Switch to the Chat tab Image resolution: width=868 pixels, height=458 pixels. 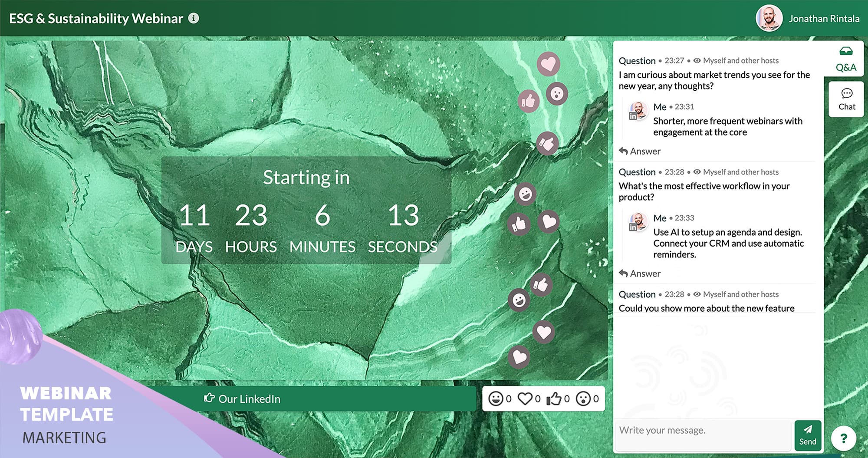[x=846, y=99]
